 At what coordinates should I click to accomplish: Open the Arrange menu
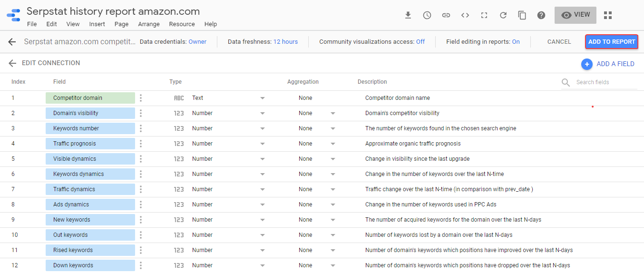pos(149,24)
